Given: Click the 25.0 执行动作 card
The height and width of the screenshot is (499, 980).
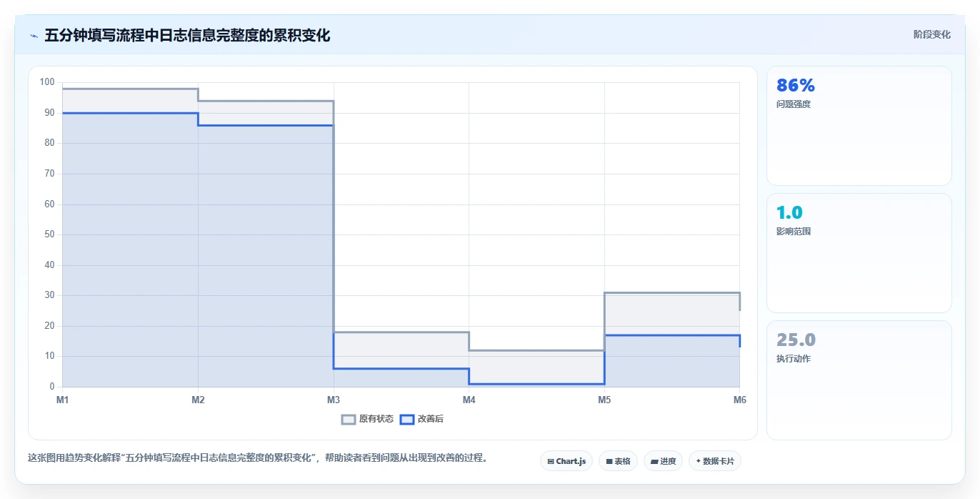Looking at the screenshot, I should point(859,380).
